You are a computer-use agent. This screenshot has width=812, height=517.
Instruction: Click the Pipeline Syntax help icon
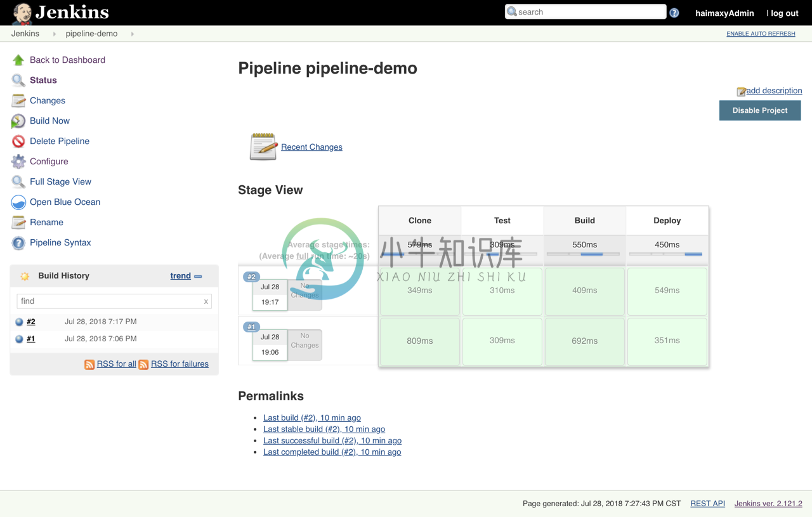18,243
